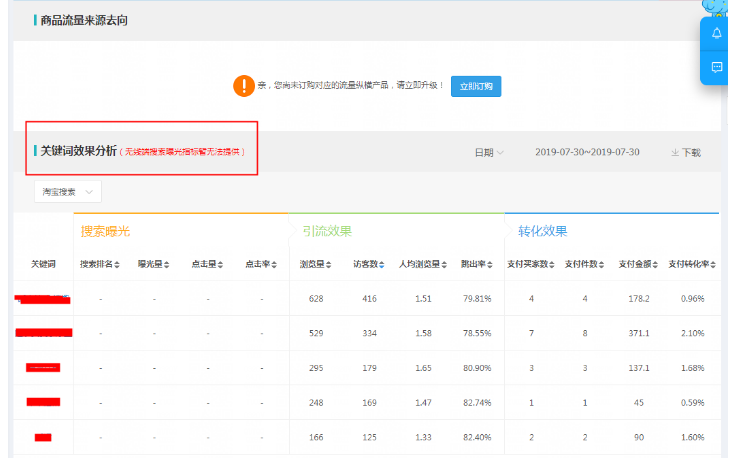This screenshot has width=733, height=467.
Task: Sort by 支付金额 column arrows
Action: tap(655, 265)
